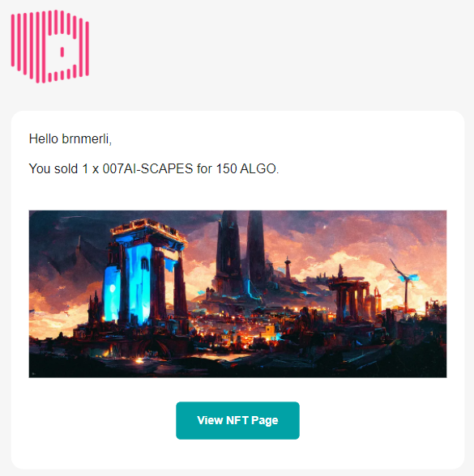Click the glowing blue temple in artwork

tap(143, 274)
